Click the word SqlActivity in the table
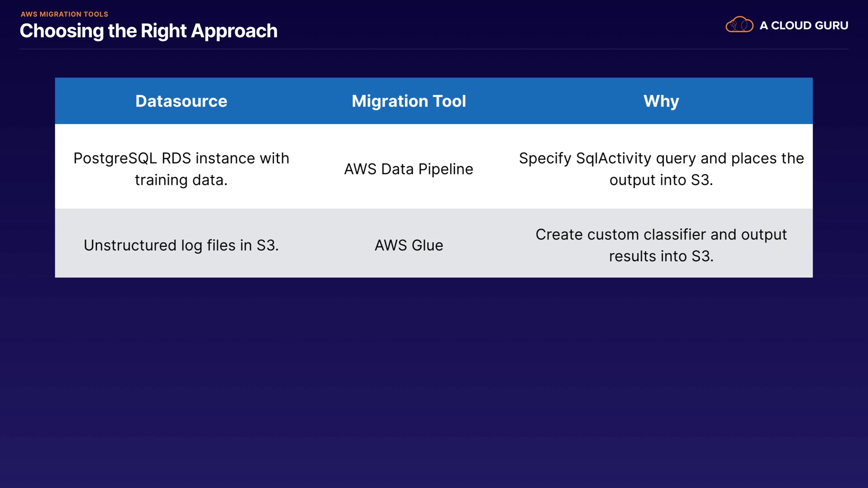 click(613, 158)
